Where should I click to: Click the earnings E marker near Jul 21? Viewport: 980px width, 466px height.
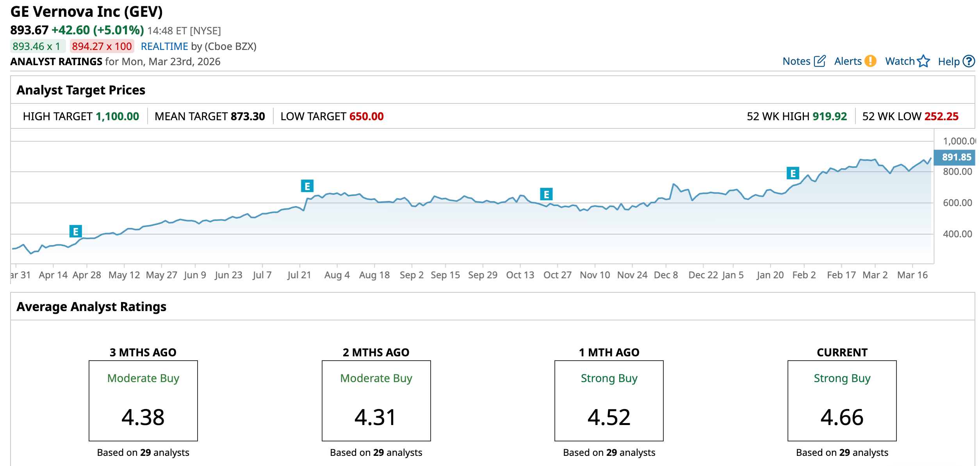(307, 186)
